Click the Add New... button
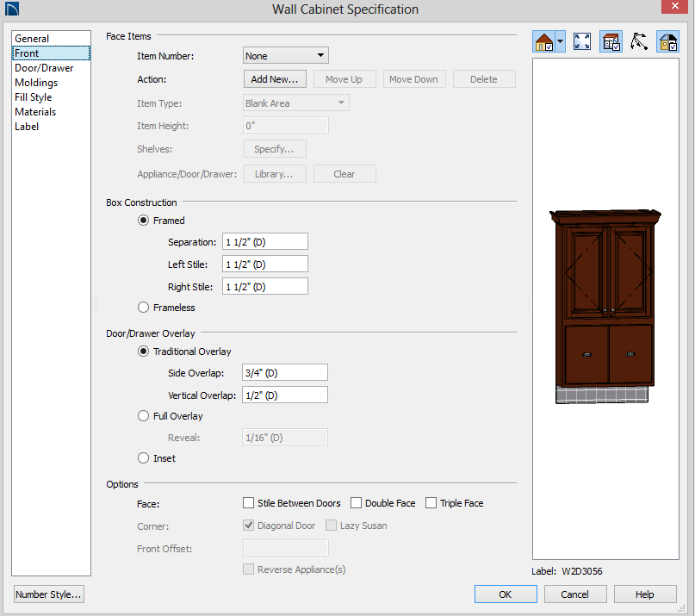The image size is (695, 616). pos(275,79)
